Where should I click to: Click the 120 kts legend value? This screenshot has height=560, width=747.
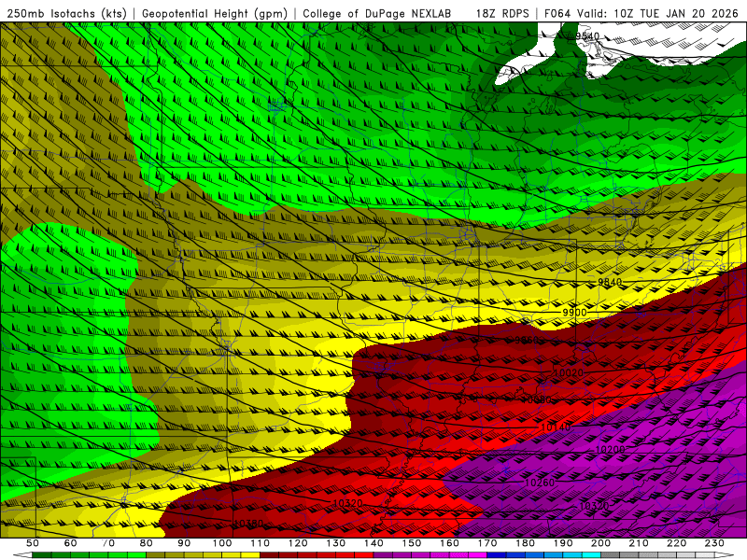(298, 543)
